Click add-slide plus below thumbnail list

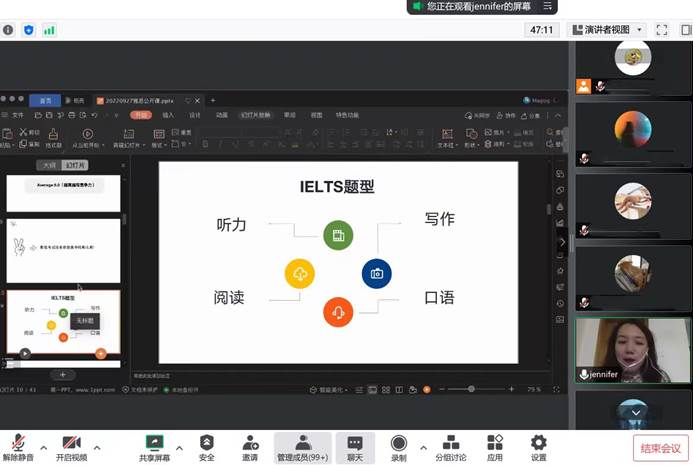pos(62,375)
